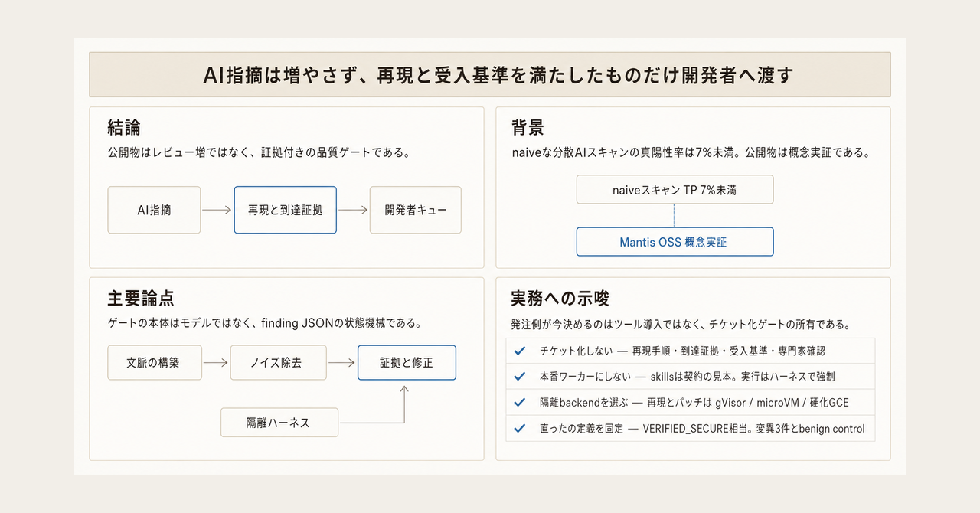The height and width of the screenshot is (513, 980).
Task: Click the row text 'チケット化しない — 再現手順・到達証拠…'
Action: click(682, 351)
